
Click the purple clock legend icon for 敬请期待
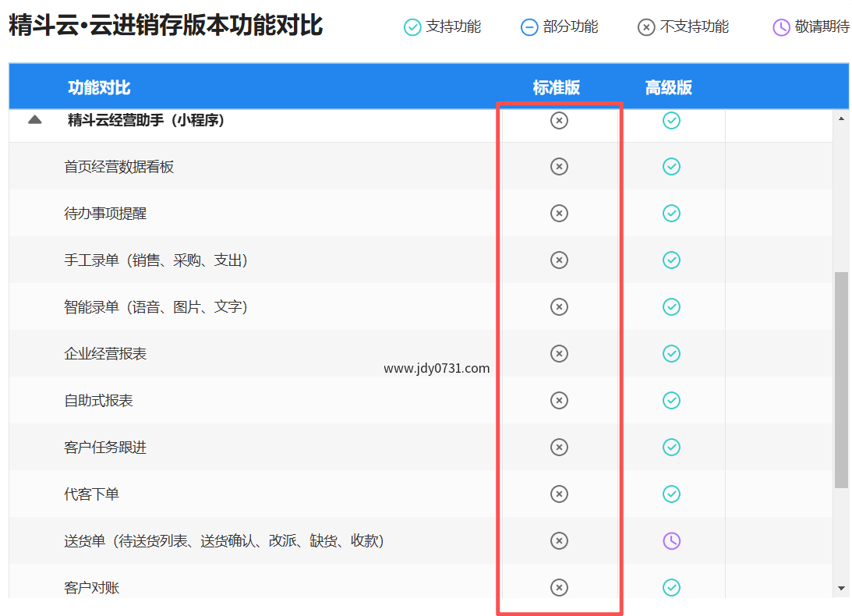(781, 27)
